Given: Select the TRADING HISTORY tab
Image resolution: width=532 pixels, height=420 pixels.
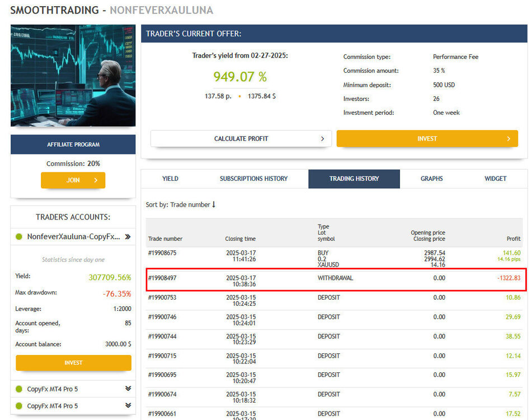Looking at the screenshot, I should tap(354, 179).
